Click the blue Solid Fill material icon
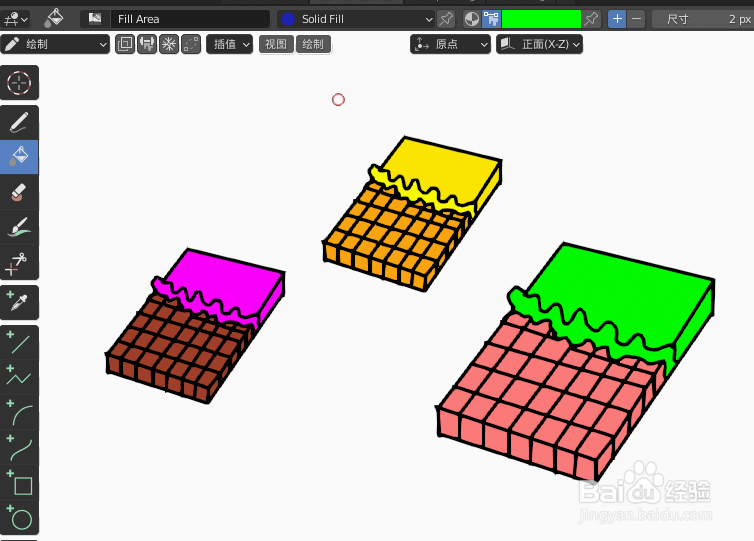Viewport: 754px width, 541px height. (288, 19)
